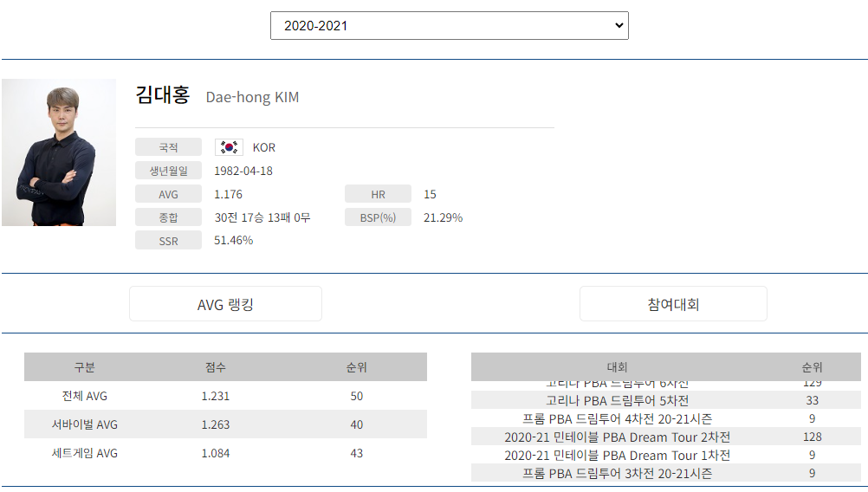Click the 대회 column header

point(618,367)
